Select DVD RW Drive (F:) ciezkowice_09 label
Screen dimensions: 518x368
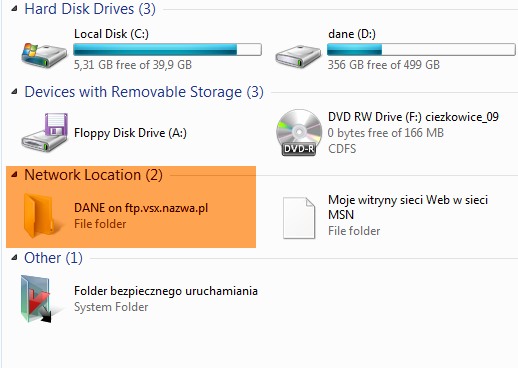coord(413,117)
